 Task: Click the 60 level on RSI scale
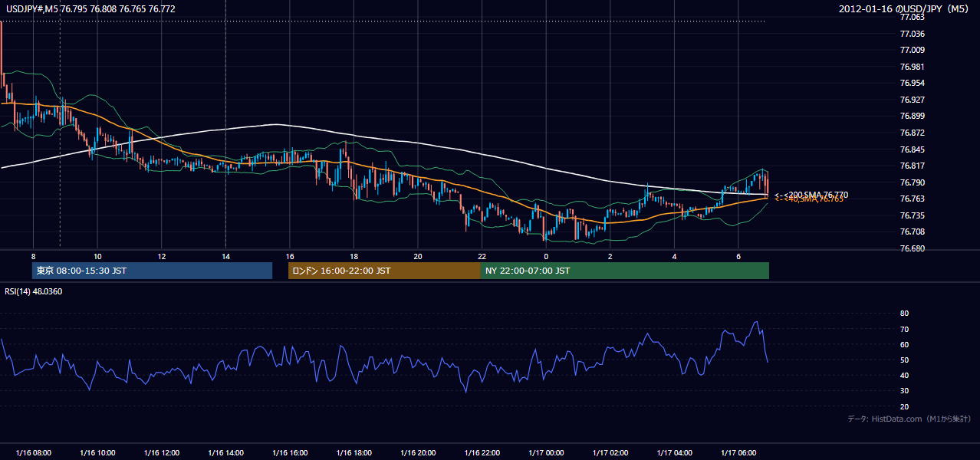pyautogui.click(x=904, y=344)
